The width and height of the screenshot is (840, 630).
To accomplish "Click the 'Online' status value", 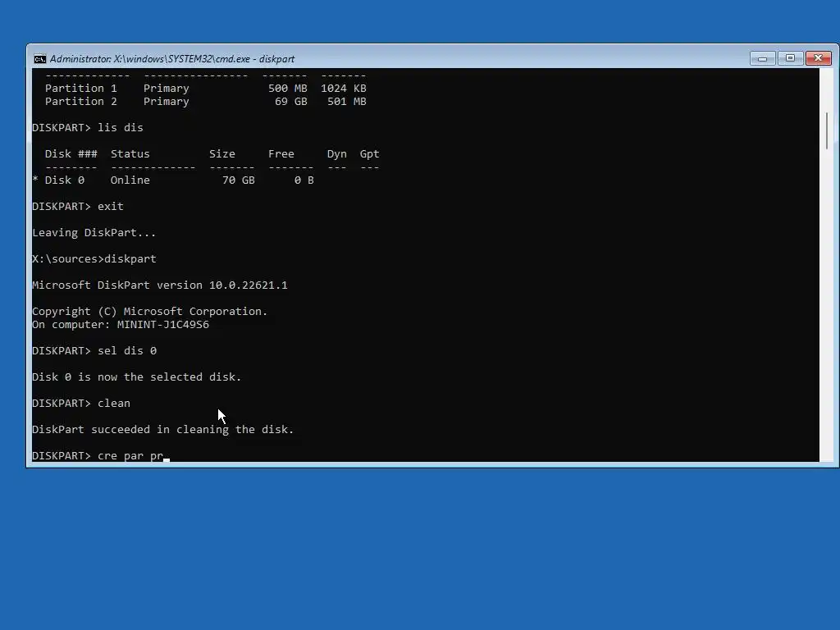I will pyautogui.click(x=130, y=180).
